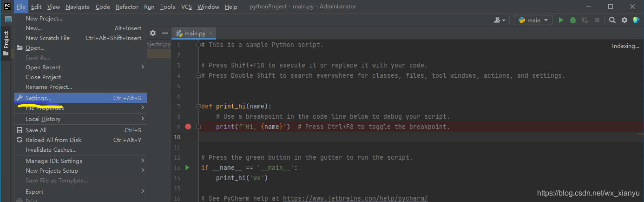Select Rename Project... menu entry

pyautogui.click(x=81, y=87)
